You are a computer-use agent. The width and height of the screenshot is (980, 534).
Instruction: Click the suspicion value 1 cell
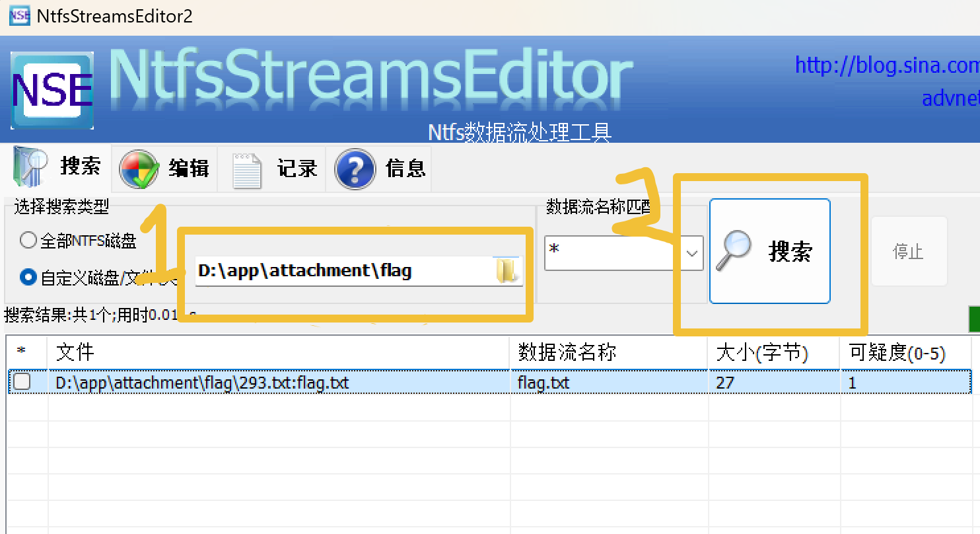pos(906,383)
